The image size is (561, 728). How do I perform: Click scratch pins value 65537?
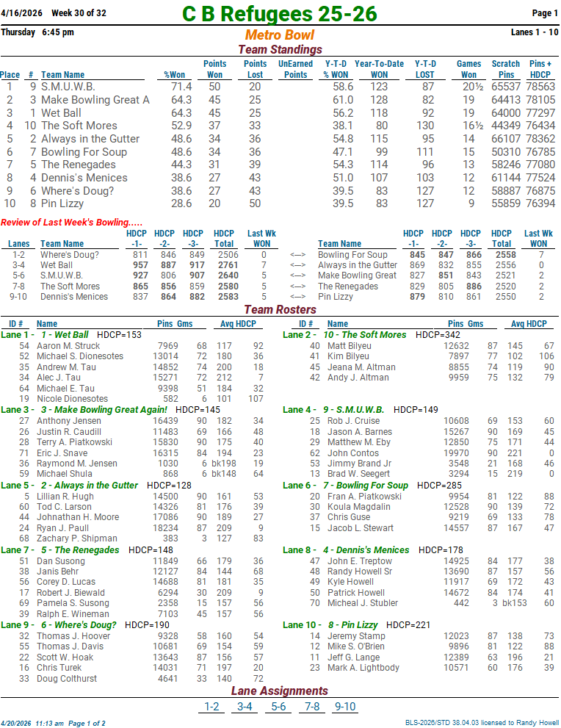tap(506, 87)
